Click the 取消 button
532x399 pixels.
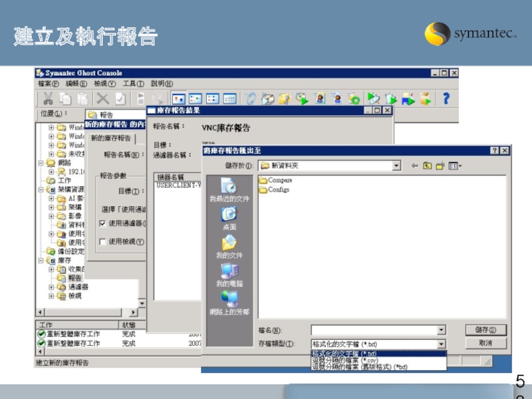coord(485,343)
